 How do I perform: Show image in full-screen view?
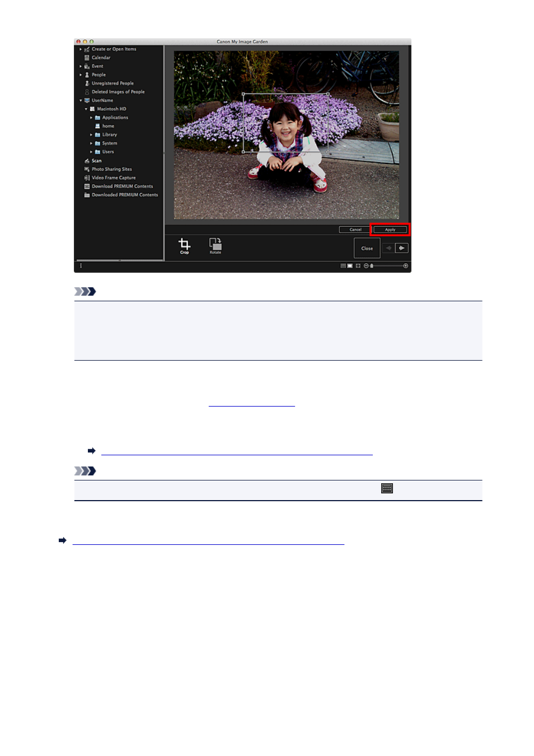pos(358,266)
